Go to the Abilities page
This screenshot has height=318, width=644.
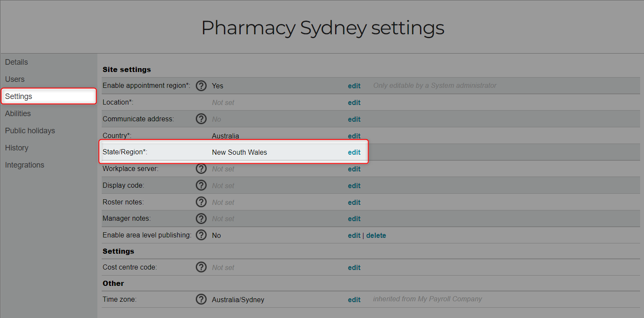[18, 114]
